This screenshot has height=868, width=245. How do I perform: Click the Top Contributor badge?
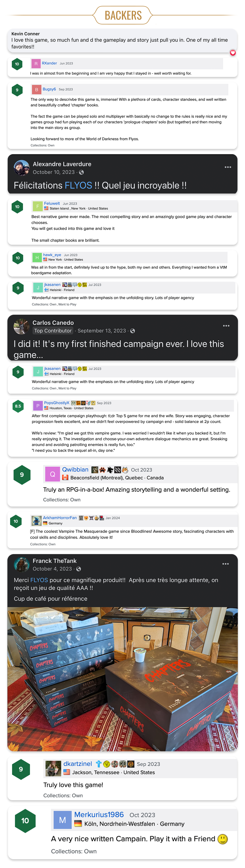coord(53,331)
